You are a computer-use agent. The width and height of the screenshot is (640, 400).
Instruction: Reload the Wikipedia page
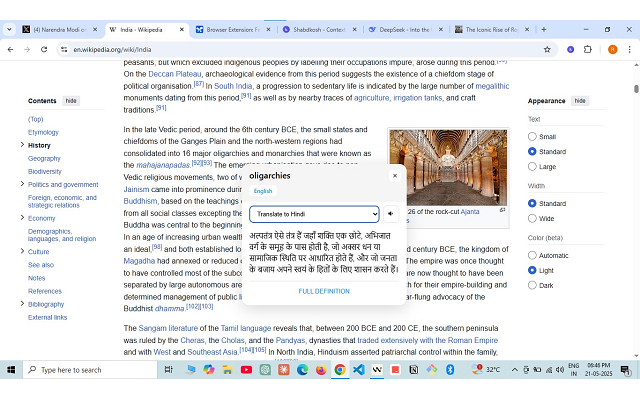pyautogui.click(x=44, y=49)
